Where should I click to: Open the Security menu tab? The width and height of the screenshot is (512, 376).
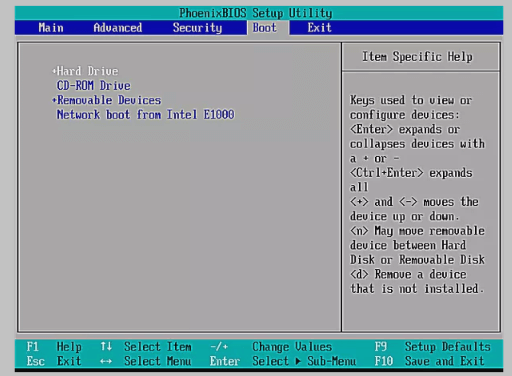[197, 28]
